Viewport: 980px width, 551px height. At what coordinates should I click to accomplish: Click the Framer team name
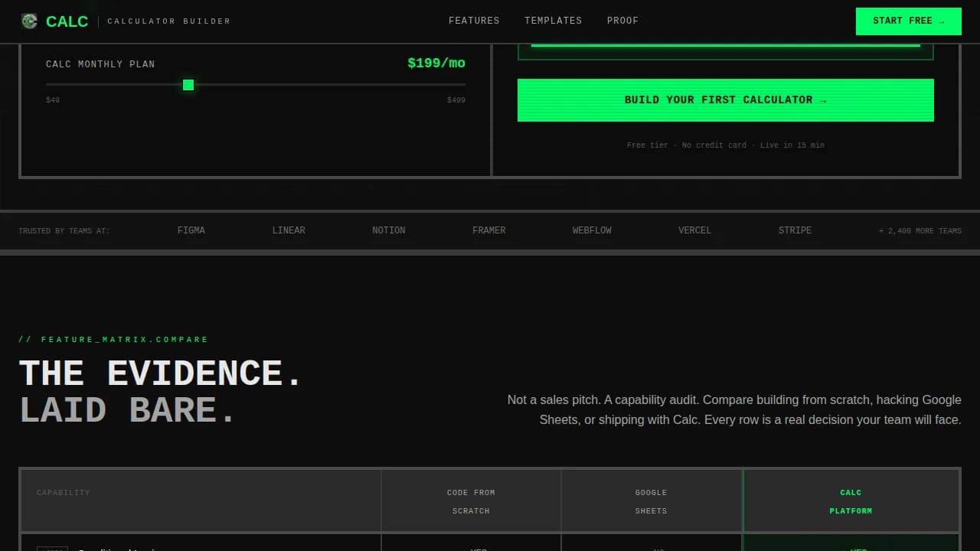489,230
